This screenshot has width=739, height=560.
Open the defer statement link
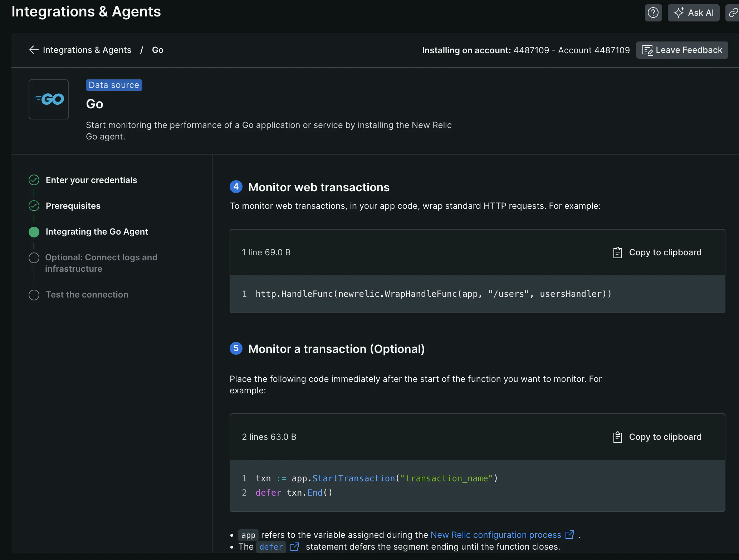(x=271, y=547)
